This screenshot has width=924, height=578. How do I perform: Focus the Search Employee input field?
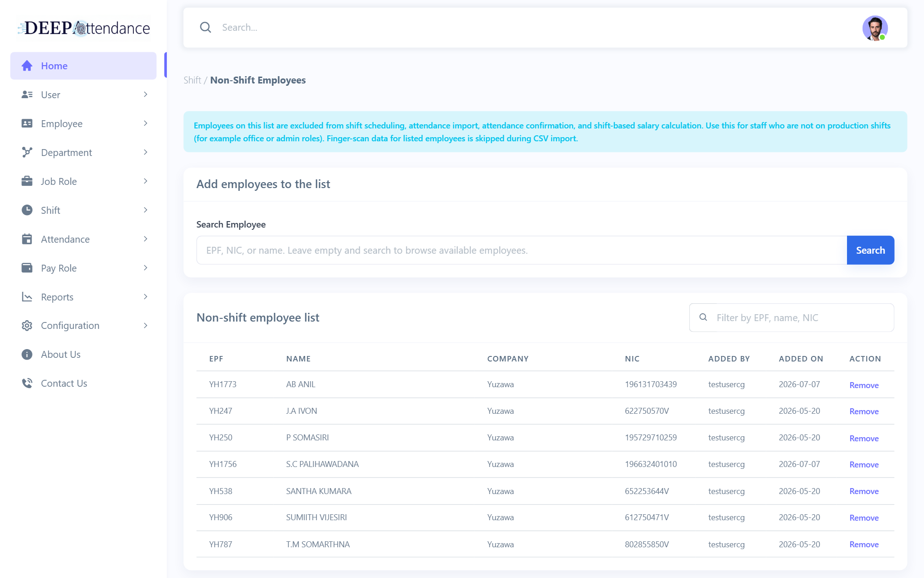[522, 250]
